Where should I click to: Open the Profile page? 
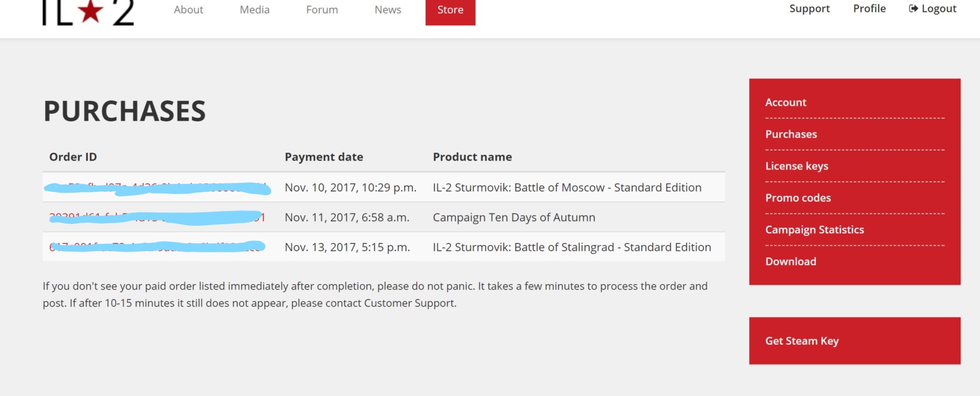(869, 8)
